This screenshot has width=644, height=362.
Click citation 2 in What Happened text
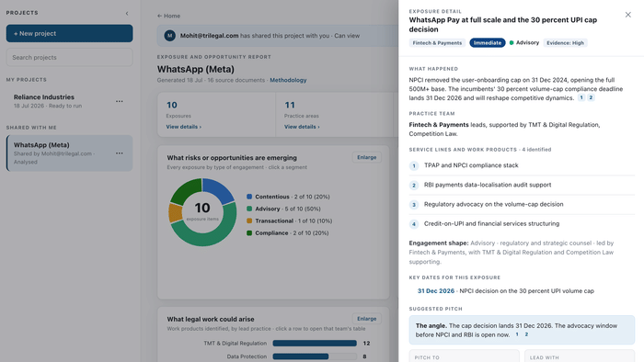[591, 97]
